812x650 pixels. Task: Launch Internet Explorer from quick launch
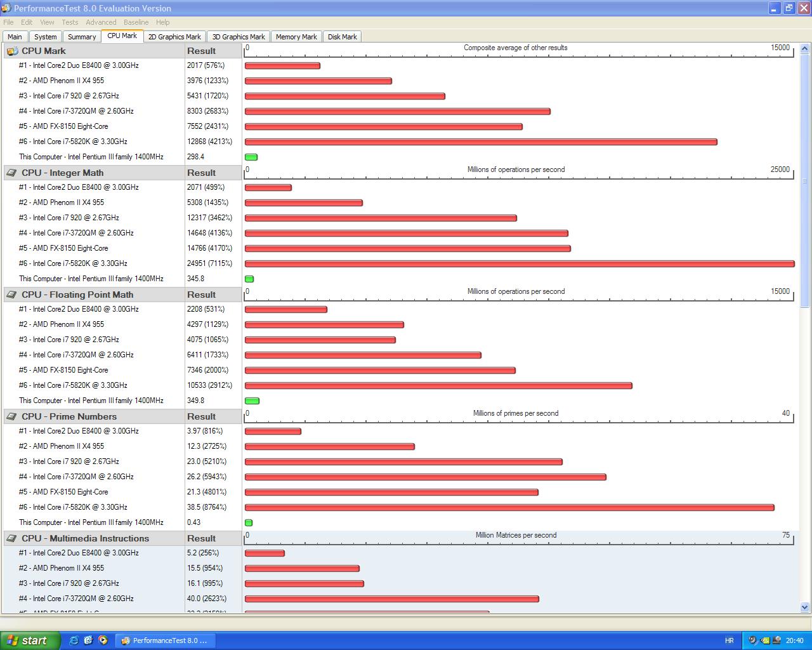coord(74,640)
